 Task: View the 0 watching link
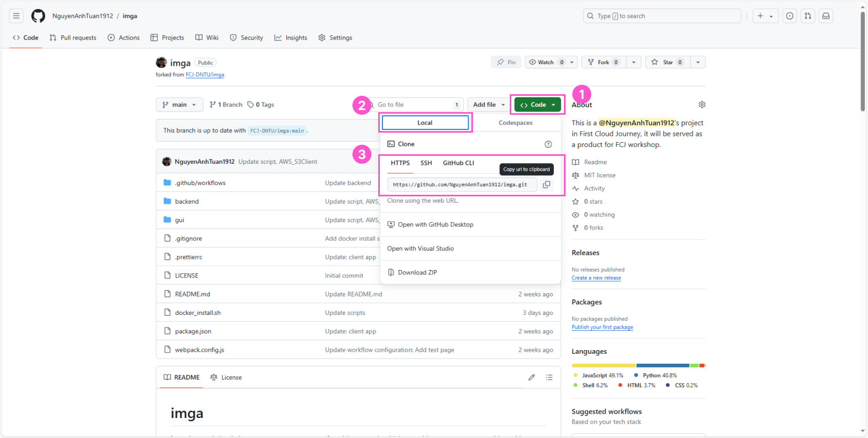point(593,215)
